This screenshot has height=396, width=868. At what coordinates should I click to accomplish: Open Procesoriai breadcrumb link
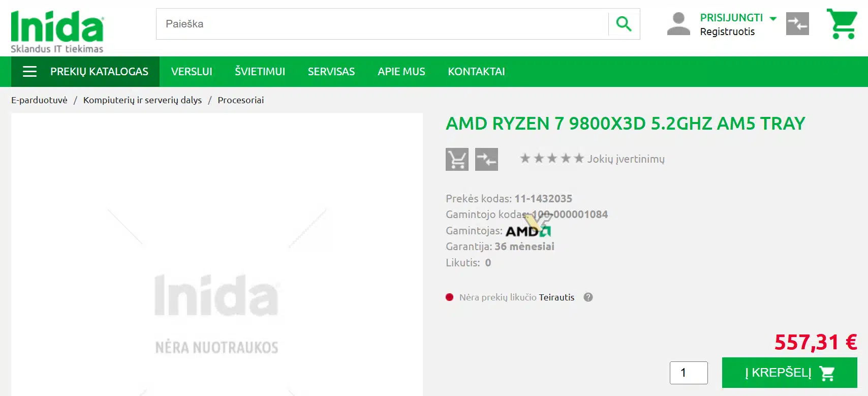(241, 100)
